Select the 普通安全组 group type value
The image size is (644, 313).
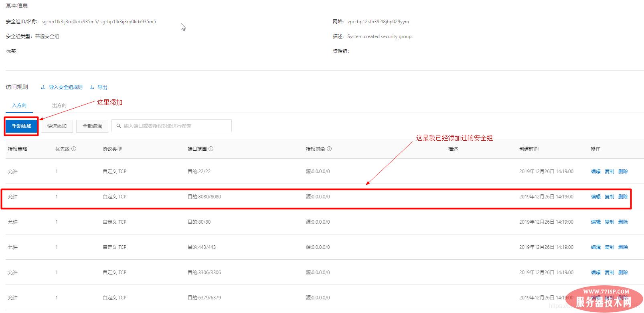(x=47, y=36)
